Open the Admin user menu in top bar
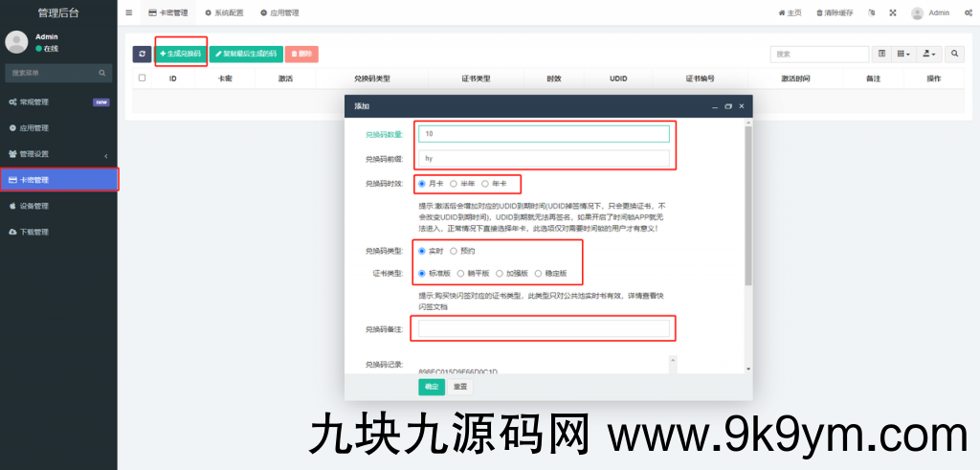The width and height of the screenshot is (980, 470). (x=930, y=12)
